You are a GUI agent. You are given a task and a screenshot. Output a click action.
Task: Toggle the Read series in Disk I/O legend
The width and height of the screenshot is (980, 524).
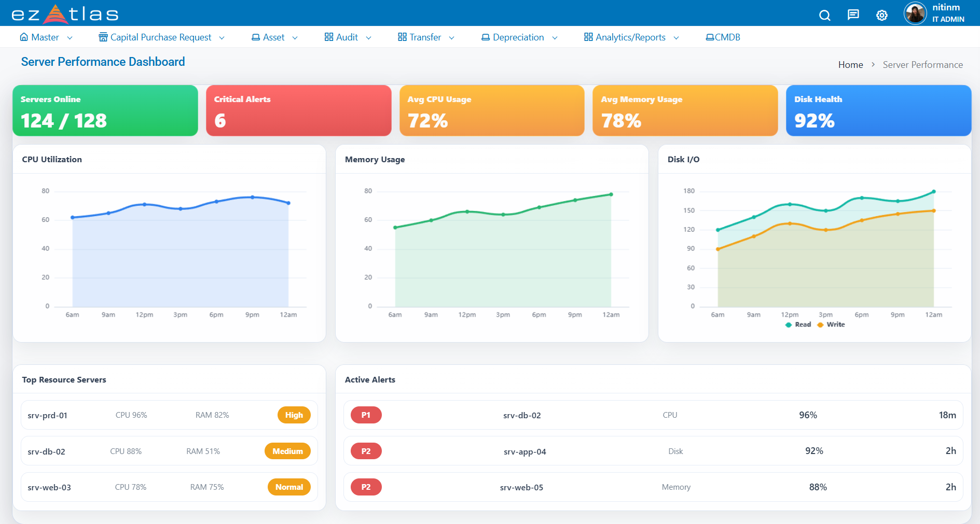tap(798, 324)
